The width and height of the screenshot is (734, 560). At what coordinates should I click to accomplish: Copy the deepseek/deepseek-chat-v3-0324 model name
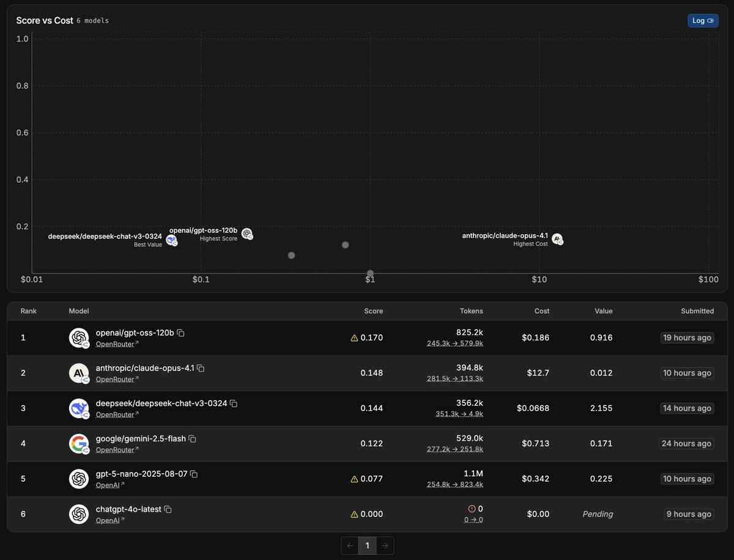(x=233, y=403)
